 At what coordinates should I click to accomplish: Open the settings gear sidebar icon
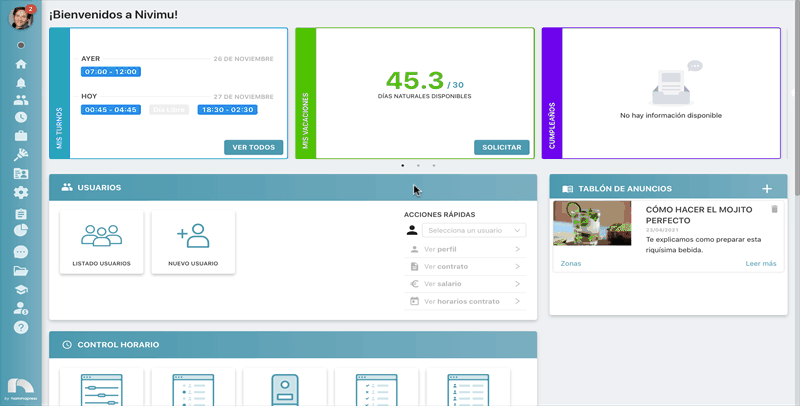(21, 192)
